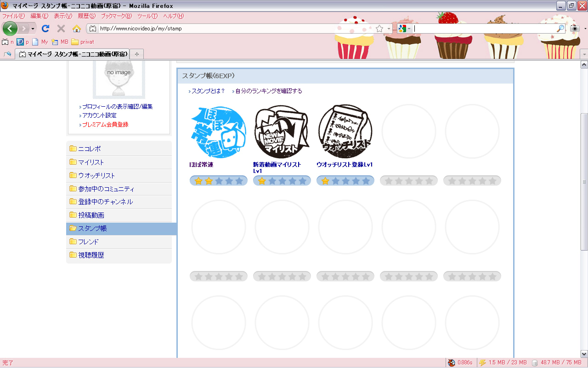Open 自分のランキングを確認する link
The width and height of the screenshot is (588, 368).
coord(269,91)
